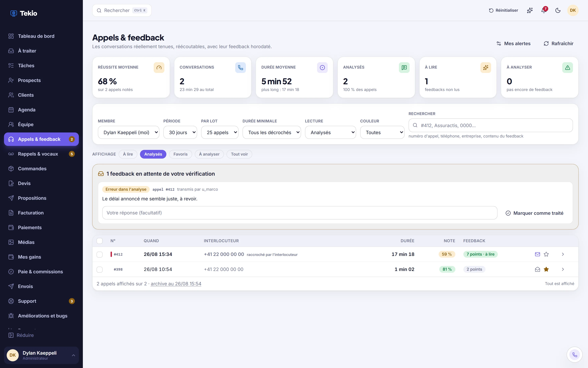Open the Membre dropdown
This screenshot has width=588, height=368.
pyautogui.click(x=128, y=132)
